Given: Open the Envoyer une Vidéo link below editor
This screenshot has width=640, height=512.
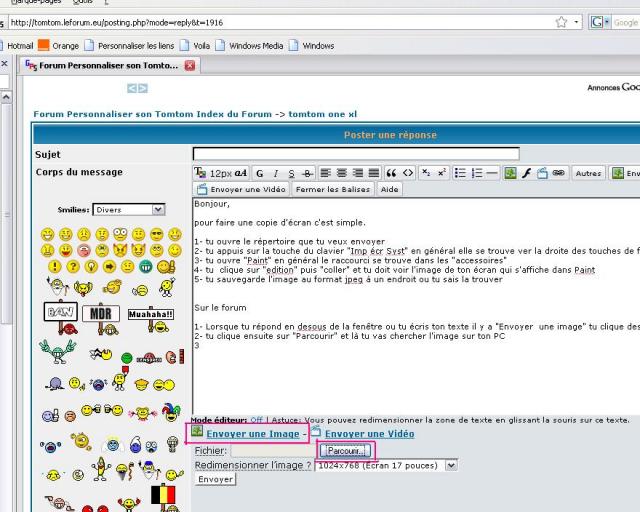Looking at the screenshot, I should (369, 434).
